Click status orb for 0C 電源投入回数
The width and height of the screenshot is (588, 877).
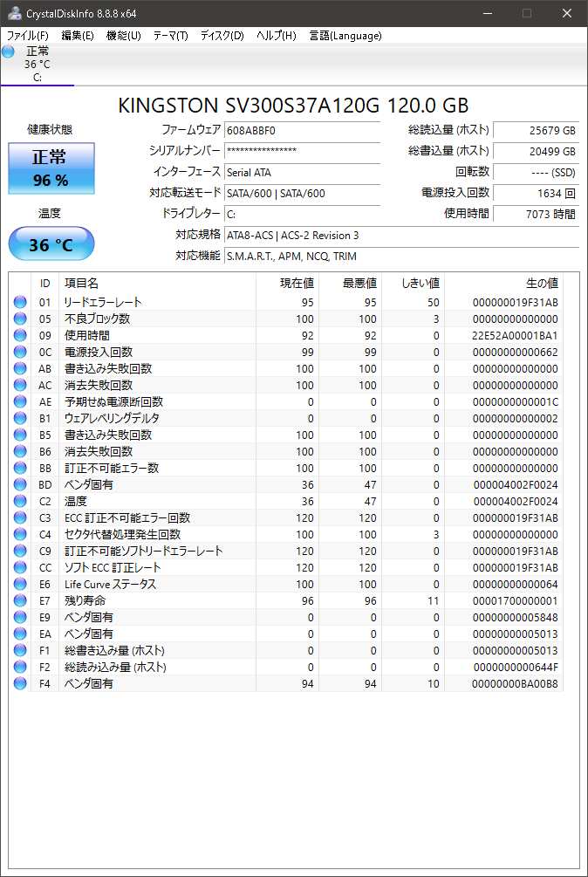click(x=20, y=353)
